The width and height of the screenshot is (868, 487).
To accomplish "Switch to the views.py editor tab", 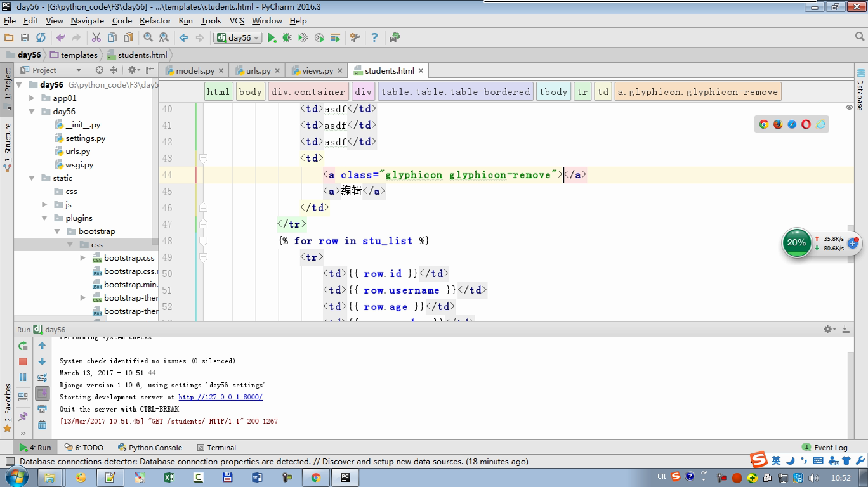I will (x=317, y=70).
